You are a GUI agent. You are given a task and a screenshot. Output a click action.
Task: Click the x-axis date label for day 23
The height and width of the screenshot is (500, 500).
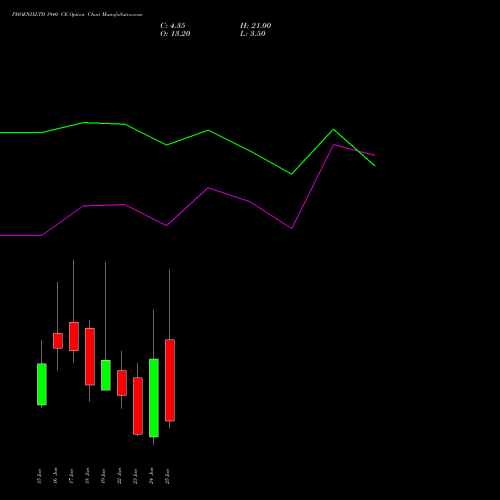[135, 476]
